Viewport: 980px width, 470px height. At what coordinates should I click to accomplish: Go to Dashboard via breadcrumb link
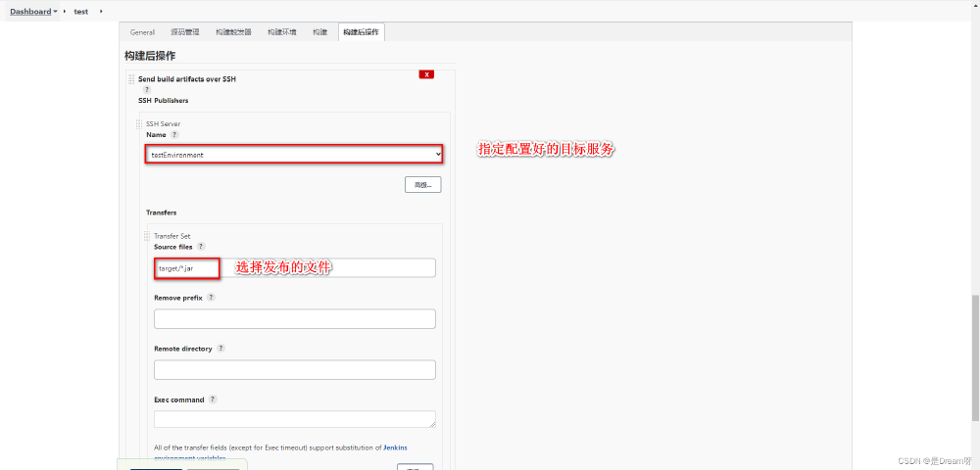[30, 11]
